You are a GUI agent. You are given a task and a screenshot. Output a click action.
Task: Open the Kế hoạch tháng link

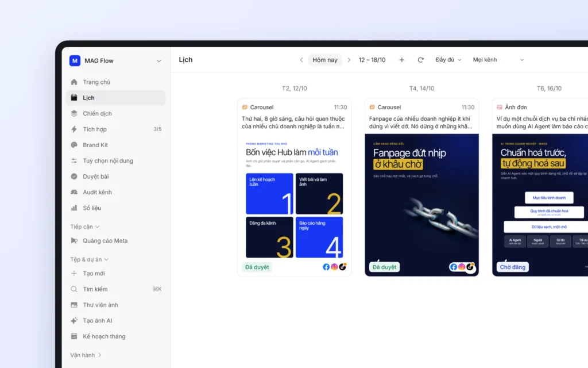[115, 336]
